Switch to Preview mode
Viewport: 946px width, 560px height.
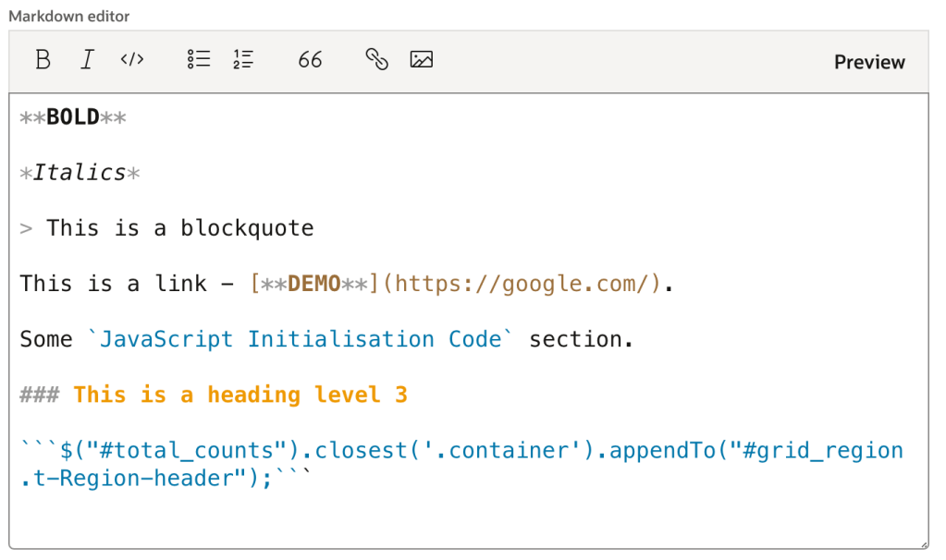click(x=869, y=62)
